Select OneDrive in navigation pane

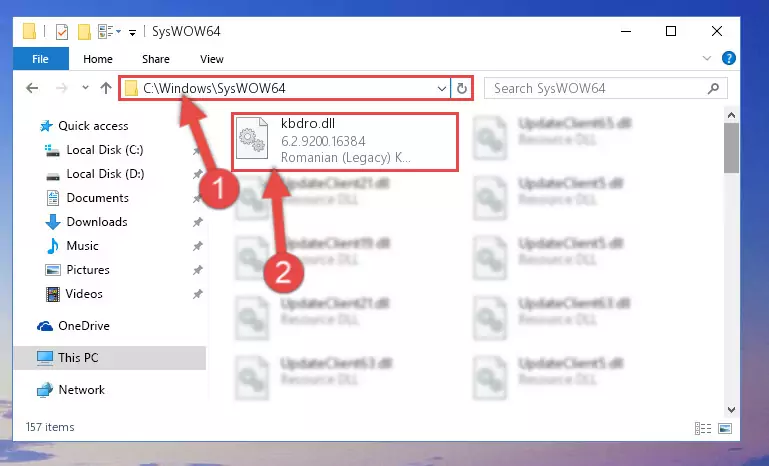(x=84, y=326)
